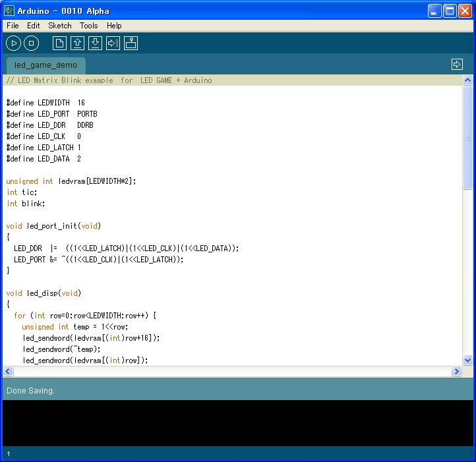Click the 'LED_PORT &=' code line
Image resolution: width=476 pixels, height=462 pixels.
pos(99,260)
